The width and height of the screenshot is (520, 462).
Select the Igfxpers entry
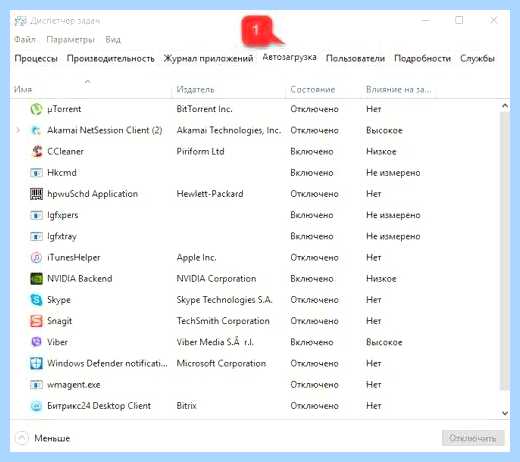[x=63, y=215]
